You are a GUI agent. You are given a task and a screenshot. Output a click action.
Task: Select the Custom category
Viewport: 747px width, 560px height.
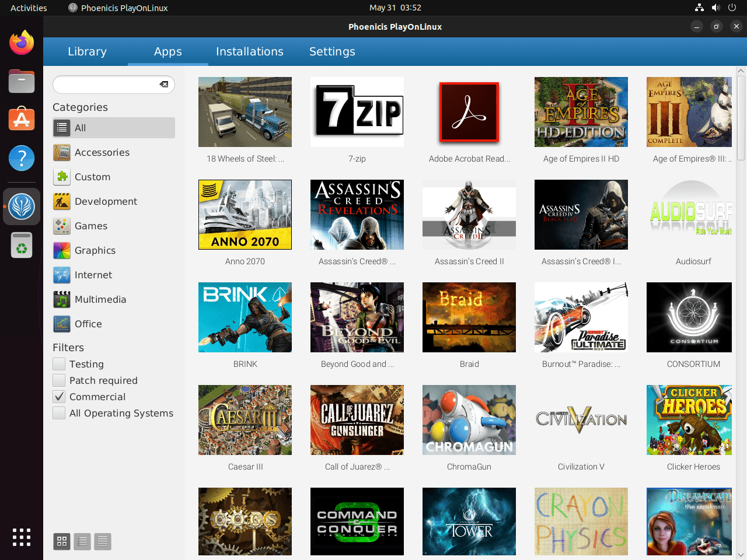(114, 177)
